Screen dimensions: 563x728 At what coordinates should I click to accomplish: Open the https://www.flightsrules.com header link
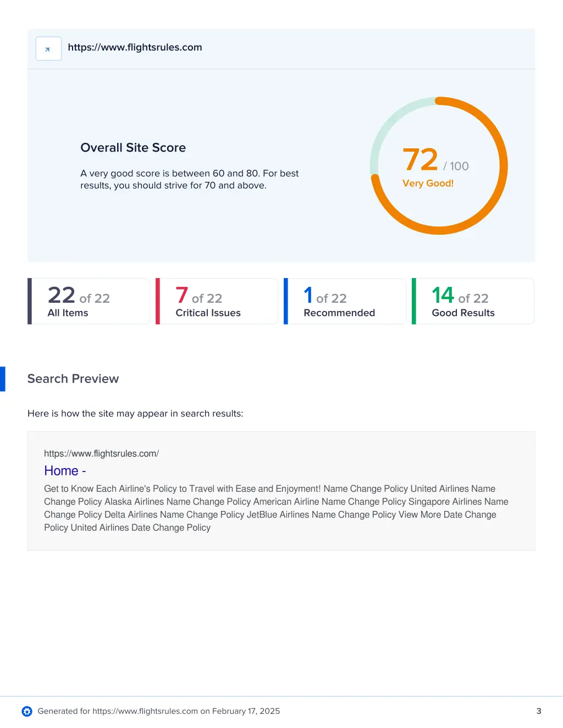pos(135,47)
